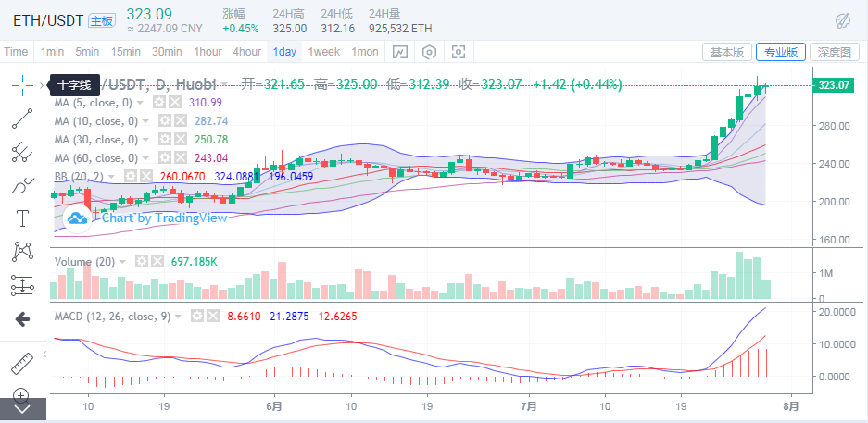Switch to the 1week timeframe
The width and height of the screenshot is (868, 423).
click(x=323, y=52)
